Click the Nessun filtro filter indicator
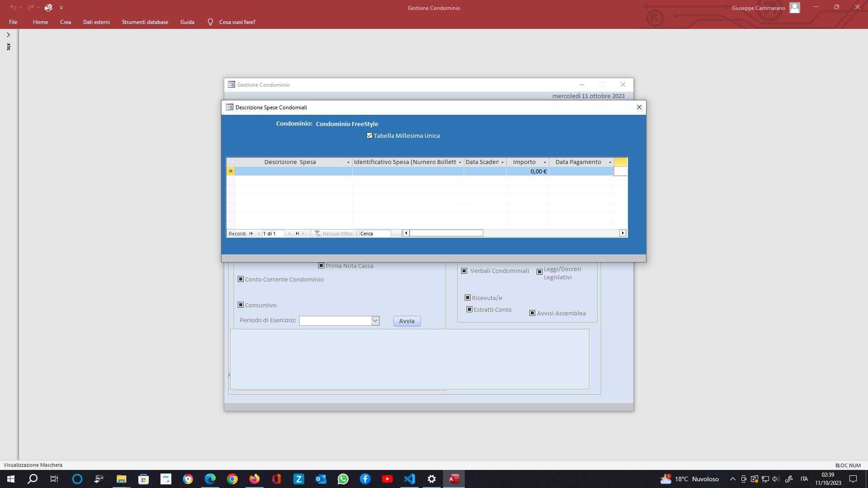 (x=334, y=234)
